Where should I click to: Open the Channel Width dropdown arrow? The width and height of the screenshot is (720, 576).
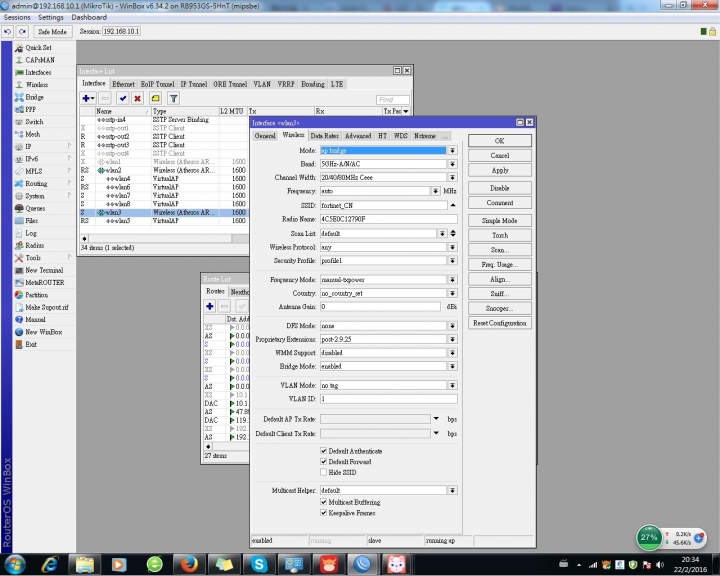[452, 177]
